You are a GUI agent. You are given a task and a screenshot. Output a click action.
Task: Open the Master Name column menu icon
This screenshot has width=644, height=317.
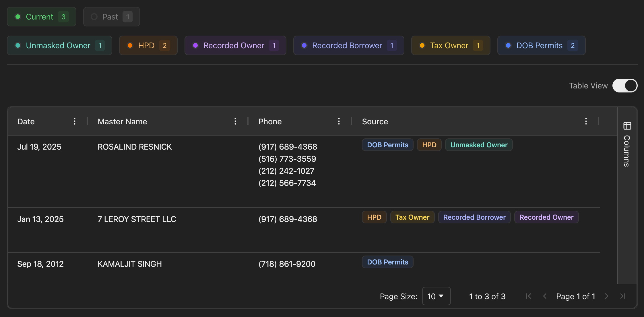coord(235,121)
